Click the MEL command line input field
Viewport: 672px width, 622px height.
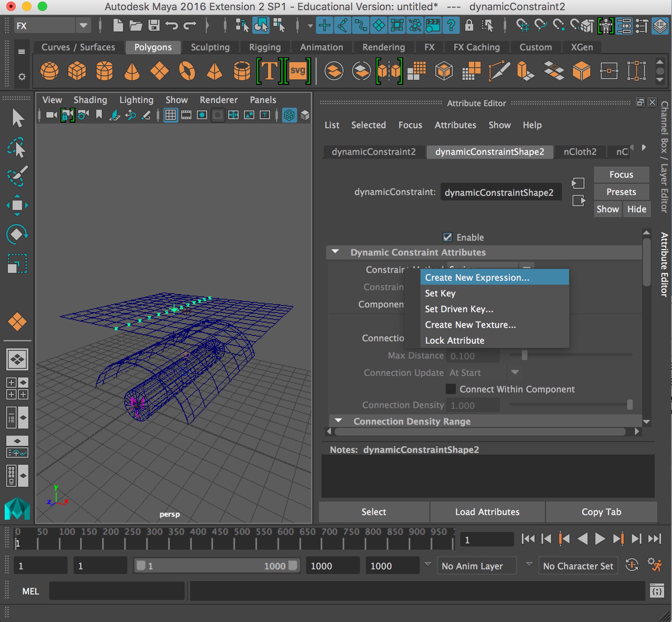(x=117, y=591)
